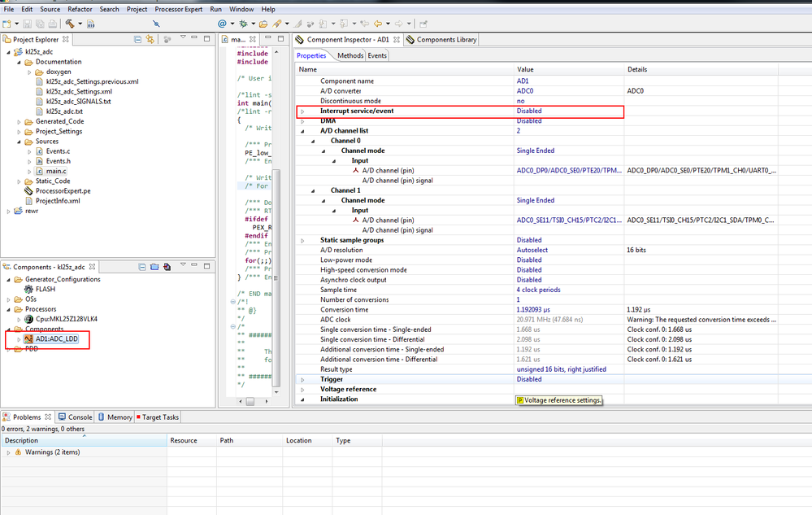Toggle Discontinuous mode value 'no'

521,101
